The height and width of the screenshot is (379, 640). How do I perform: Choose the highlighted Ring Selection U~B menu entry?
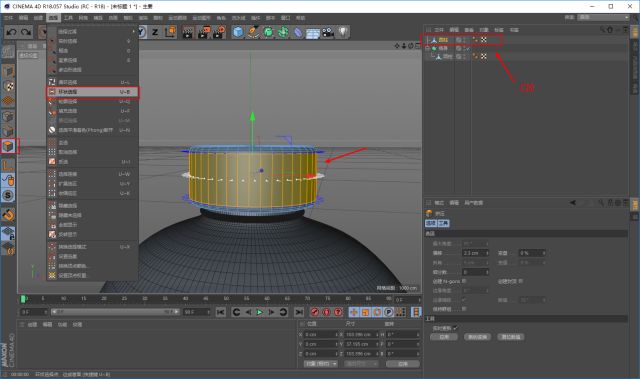click(x=93, y=92)
